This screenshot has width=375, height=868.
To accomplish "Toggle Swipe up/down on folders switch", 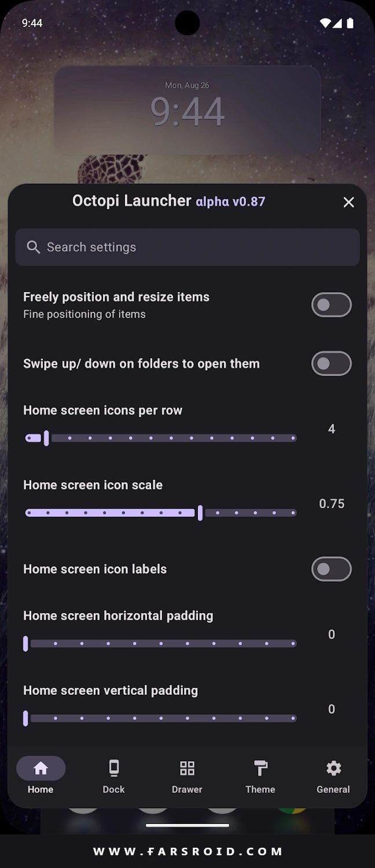I will pyautogui.click(x=332, y=364).
